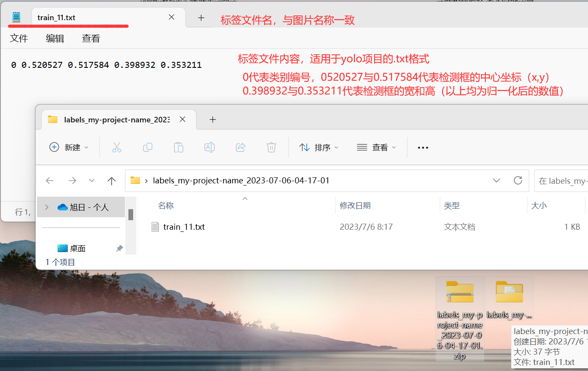Refresh the Explorer folder view
588x371 pixels.
(518, 180)
